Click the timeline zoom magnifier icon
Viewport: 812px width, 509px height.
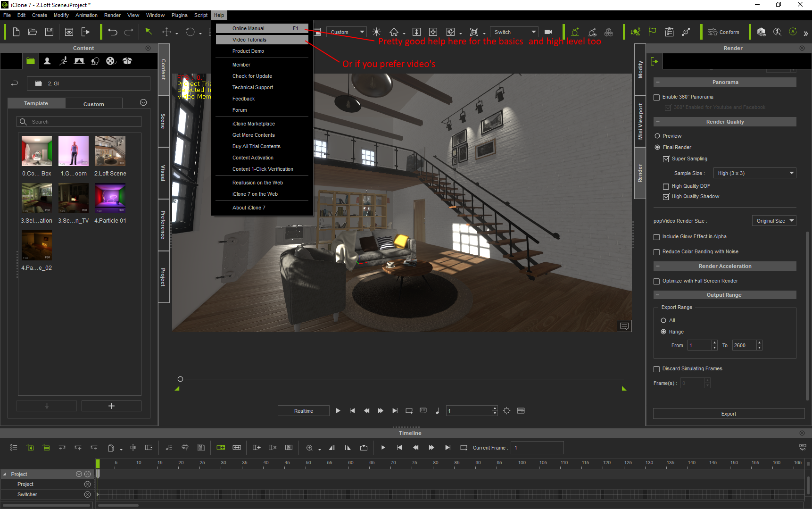309,448
